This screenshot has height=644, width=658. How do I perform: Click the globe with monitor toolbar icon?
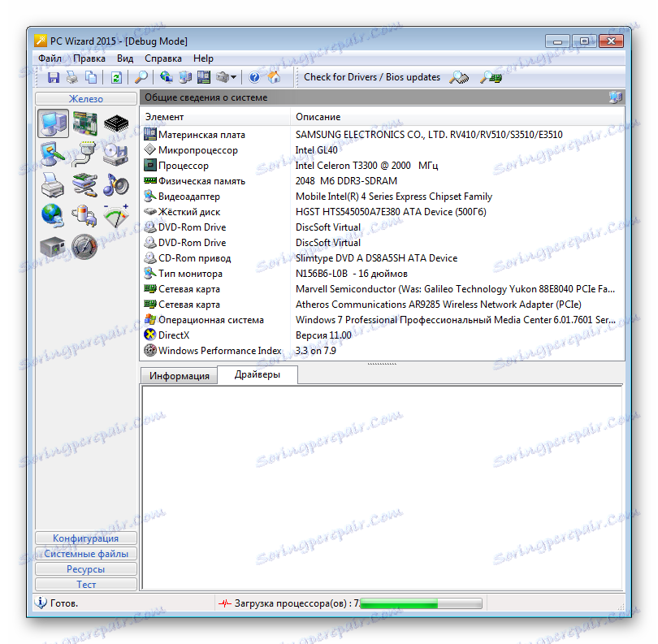click(x=167, y=77)
